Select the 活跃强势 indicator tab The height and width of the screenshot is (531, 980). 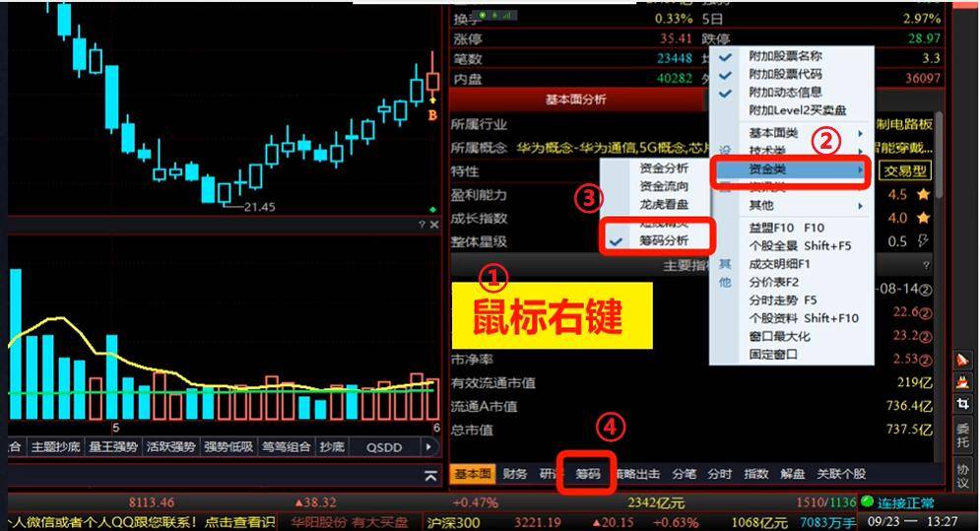pos(171,447)
